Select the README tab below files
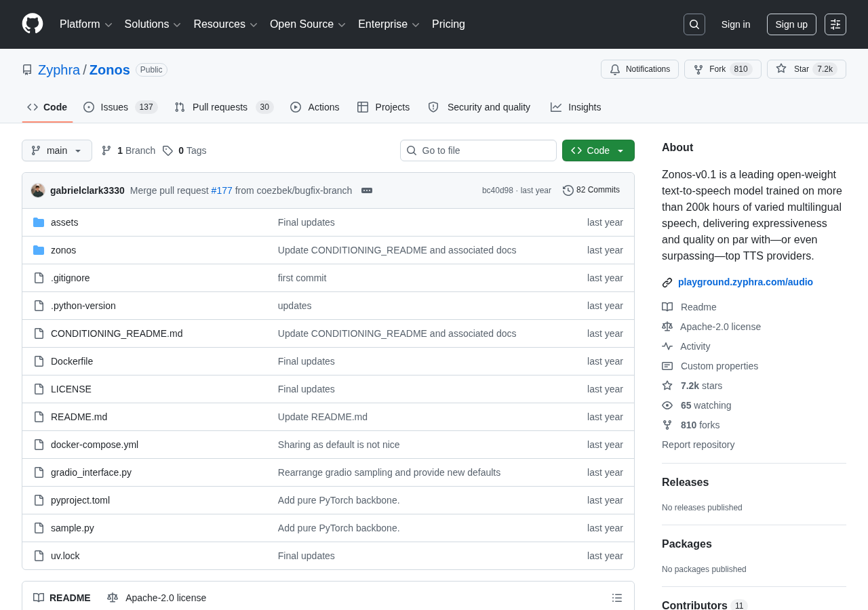868x610 pixels. 62,598
